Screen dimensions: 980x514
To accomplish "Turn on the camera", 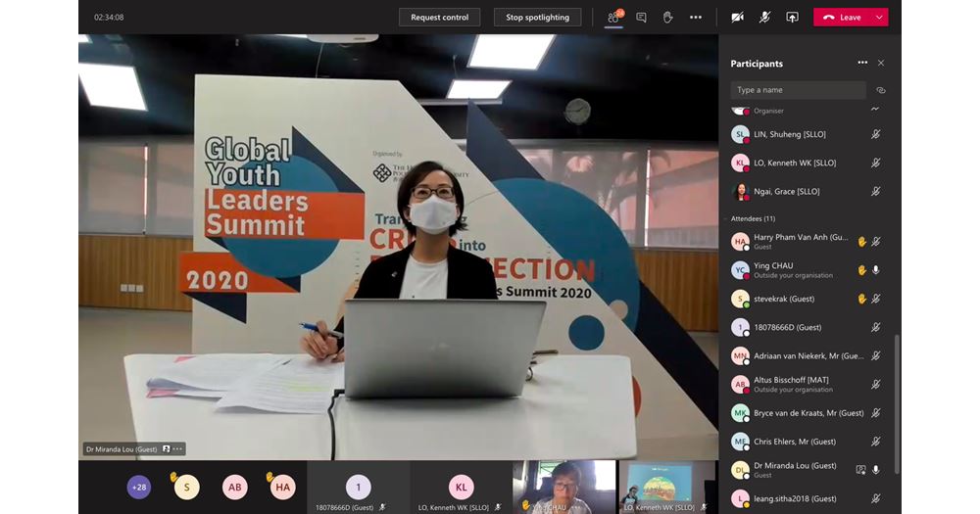I will [x=737, y=18].
